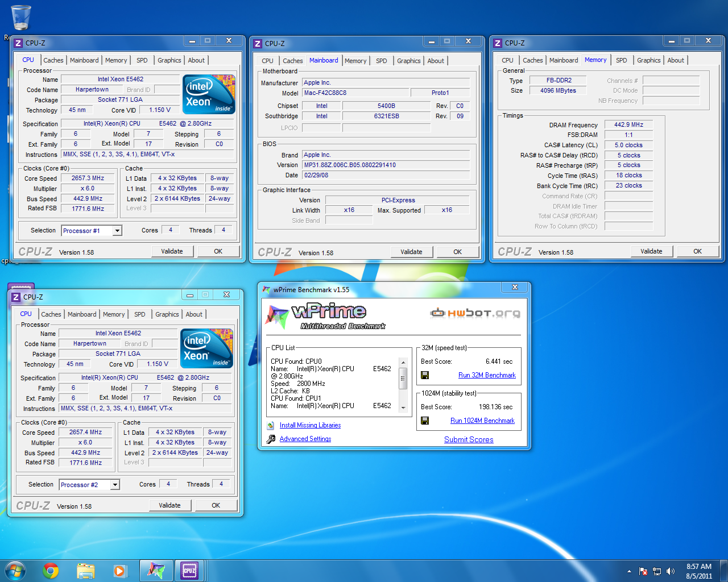
Task: Run the 32M Benchmark link
Action: point(487,375)
